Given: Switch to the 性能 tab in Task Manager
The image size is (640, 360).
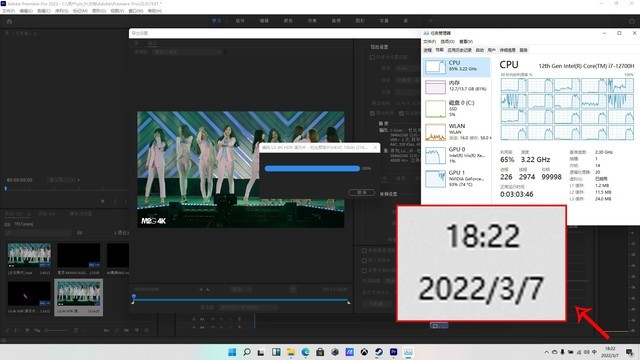Looking at the screenshot, I should [439, 50].
